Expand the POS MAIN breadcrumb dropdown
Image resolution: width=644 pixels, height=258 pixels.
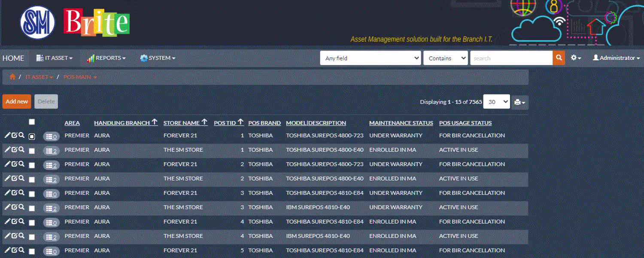tap(80, 77)
